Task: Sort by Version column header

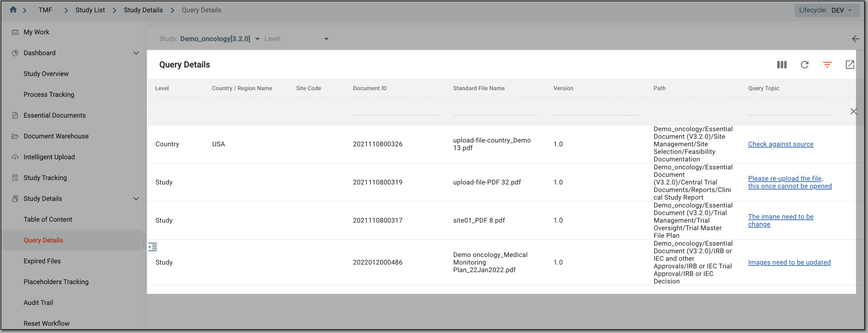Action: [563, 88]
